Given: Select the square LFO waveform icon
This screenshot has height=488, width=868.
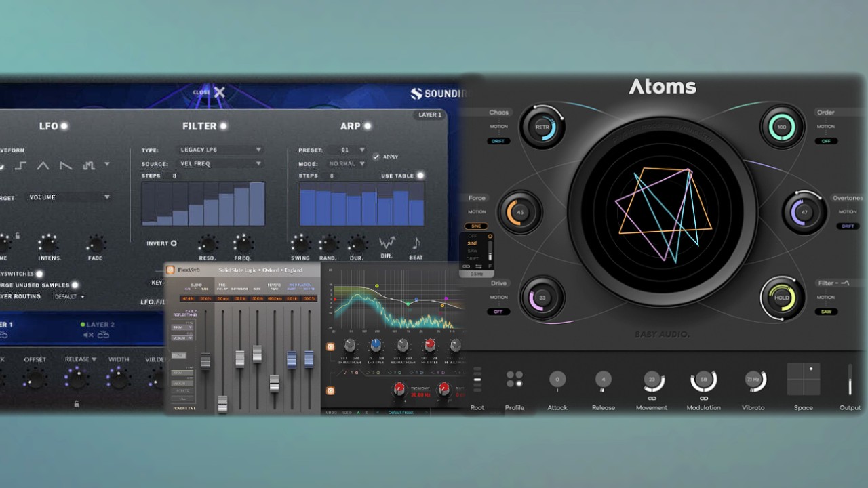Looking at the screenshot, I should pos(21,165).
